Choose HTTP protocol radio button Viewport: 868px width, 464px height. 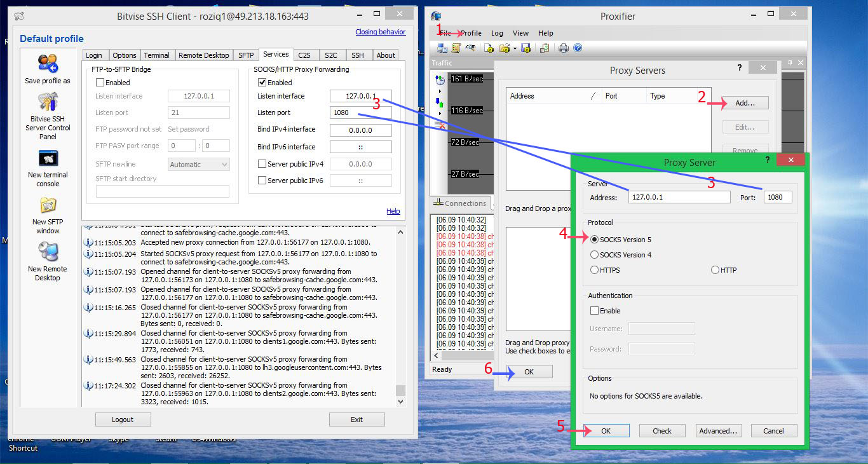coord(715,270)
